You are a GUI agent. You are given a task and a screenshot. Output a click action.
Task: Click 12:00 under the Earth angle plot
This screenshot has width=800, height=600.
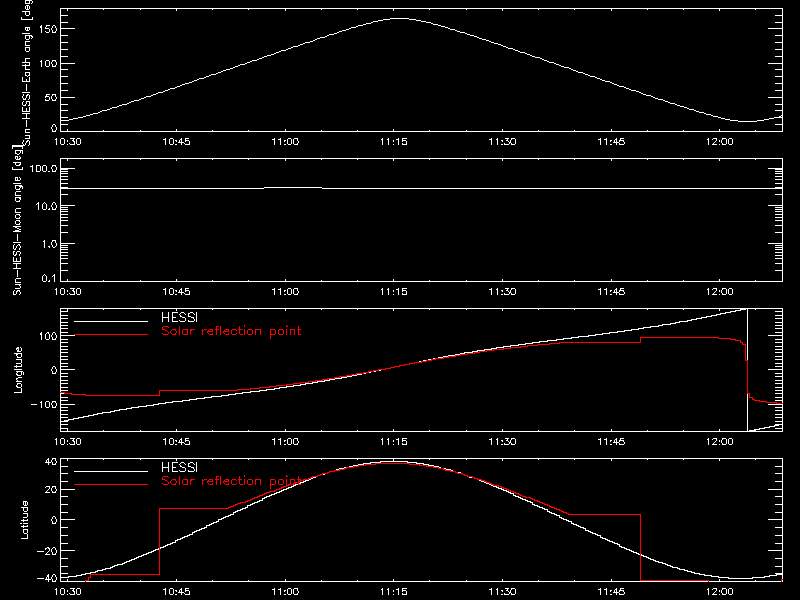tap(719, 141)
